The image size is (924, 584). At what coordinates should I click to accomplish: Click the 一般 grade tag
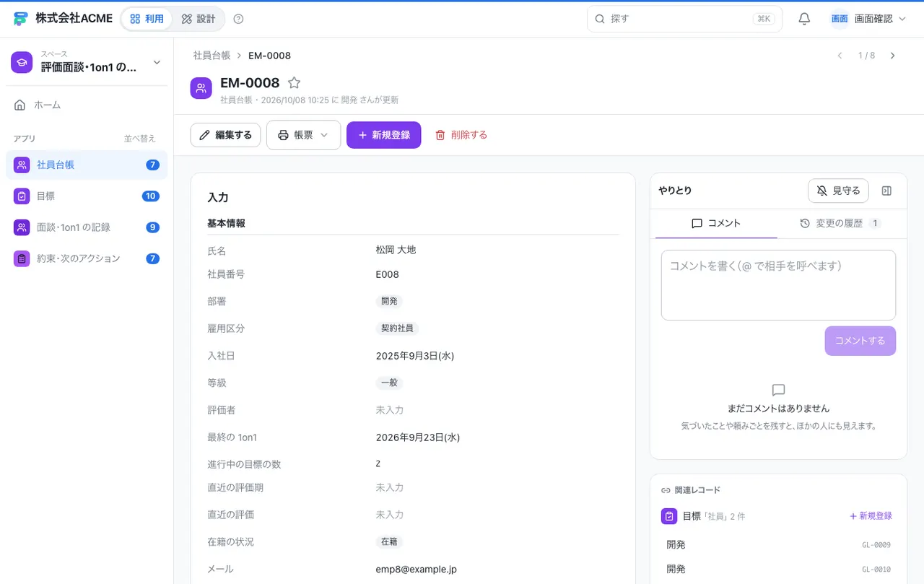390,383
